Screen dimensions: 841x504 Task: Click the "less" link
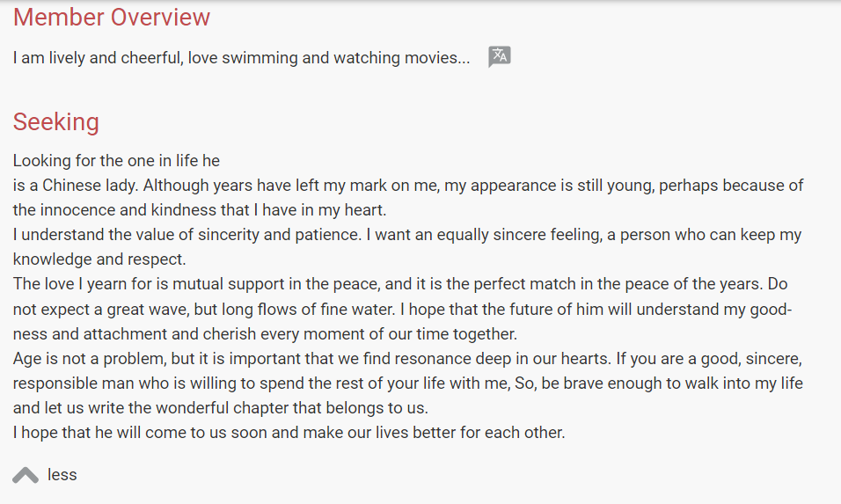[62, 475]
